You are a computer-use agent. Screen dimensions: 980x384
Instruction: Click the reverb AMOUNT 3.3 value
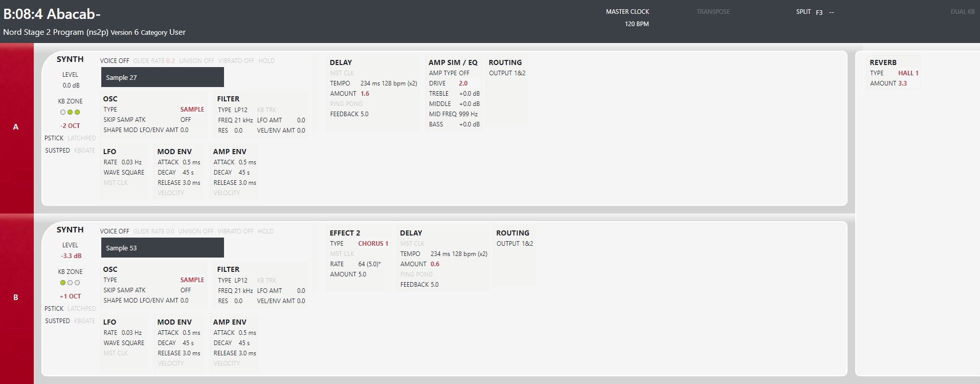(902, 83)
